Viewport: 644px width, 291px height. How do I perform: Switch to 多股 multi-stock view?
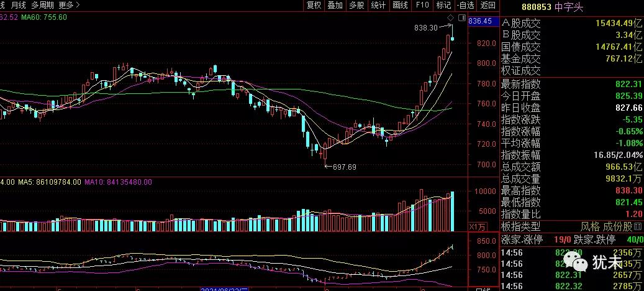[x=356, y=6]
